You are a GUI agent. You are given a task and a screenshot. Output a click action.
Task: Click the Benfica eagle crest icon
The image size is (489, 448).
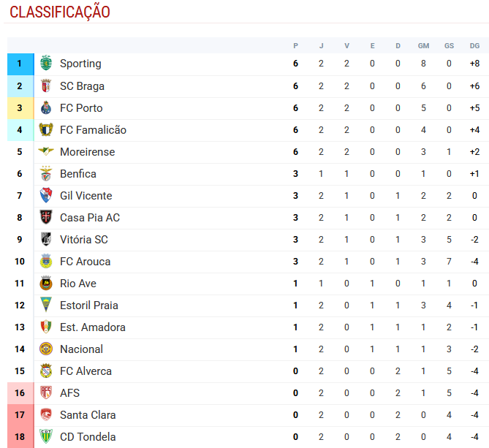(x=46, y=174)
